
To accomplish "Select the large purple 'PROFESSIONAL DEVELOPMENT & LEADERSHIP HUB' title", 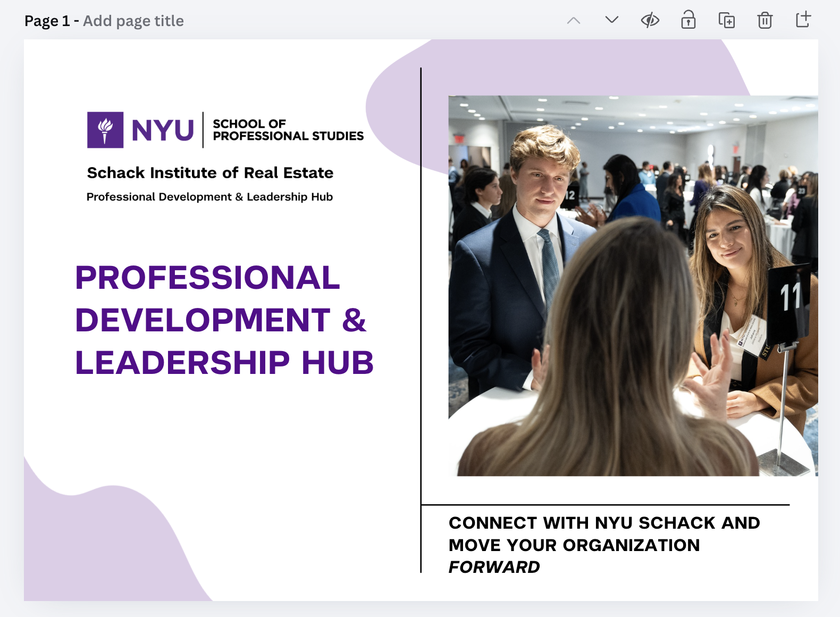I will point(224,320).
